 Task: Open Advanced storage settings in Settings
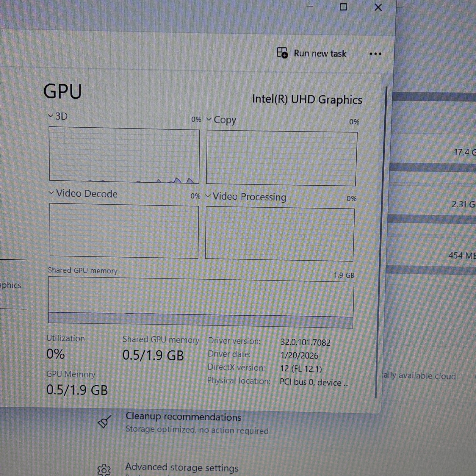(182, 468)
